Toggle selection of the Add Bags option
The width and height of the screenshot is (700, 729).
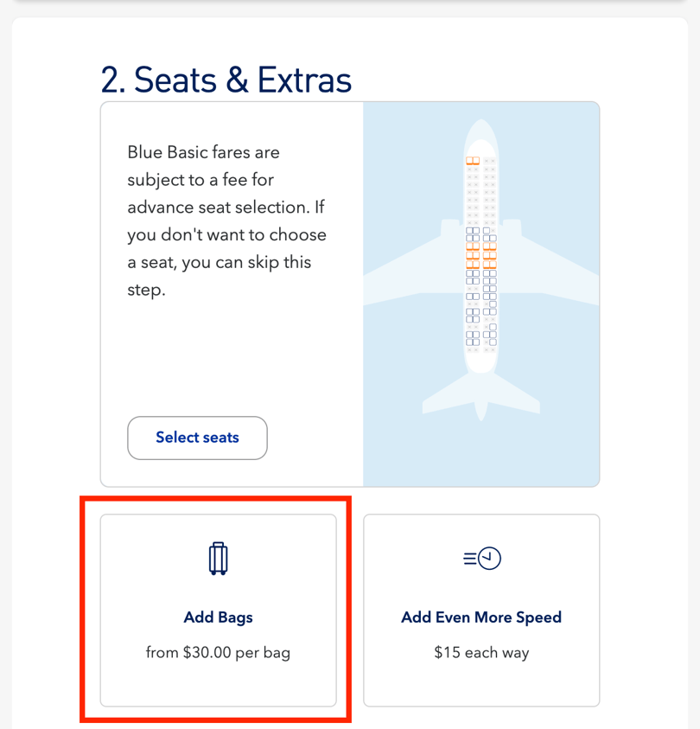[x=218, y=610]
